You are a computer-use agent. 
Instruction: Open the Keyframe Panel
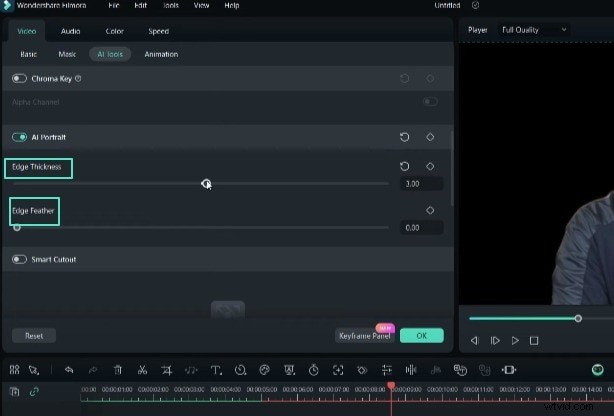(364, 336)
